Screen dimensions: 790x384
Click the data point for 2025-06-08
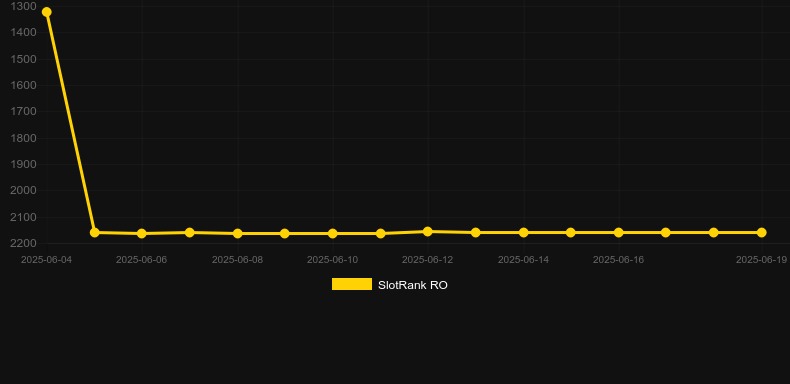coord(237,233)
